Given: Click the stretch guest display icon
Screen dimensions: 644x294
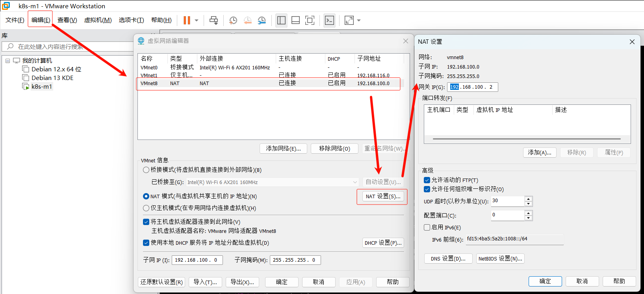Looking at the screenshot, I should (349, 20).
